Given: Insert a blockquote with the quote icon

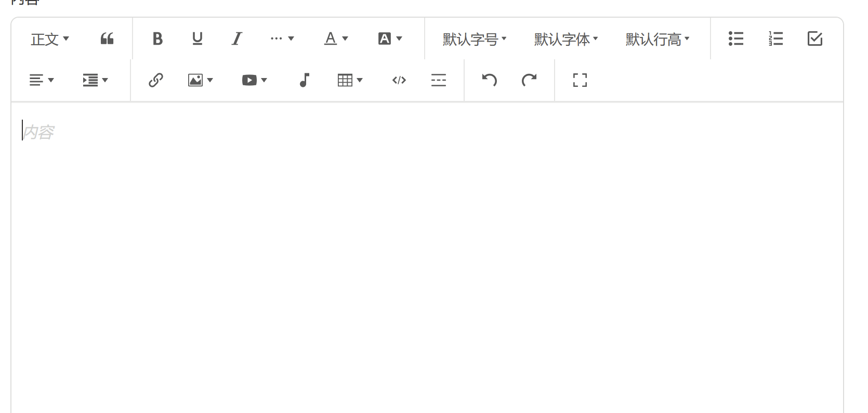Looking at the screenshot, I should (107, 39).
